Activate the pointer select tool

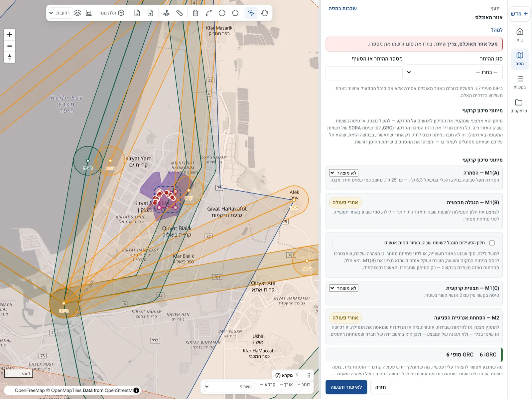[251, 13]
